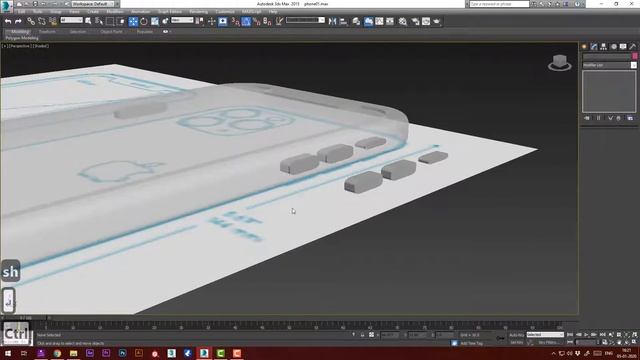
Task: Open the Modifiers menu
Action: coord(115,12)
